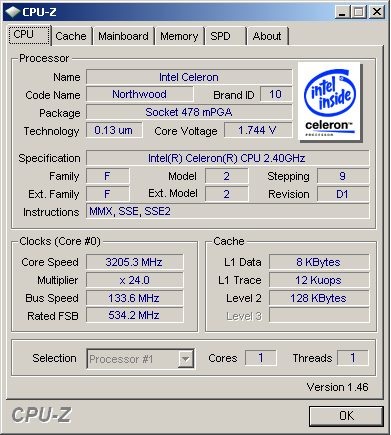The image size is (391, 435).
Task: Click the Stepping value 9
Action: [343, 176]
